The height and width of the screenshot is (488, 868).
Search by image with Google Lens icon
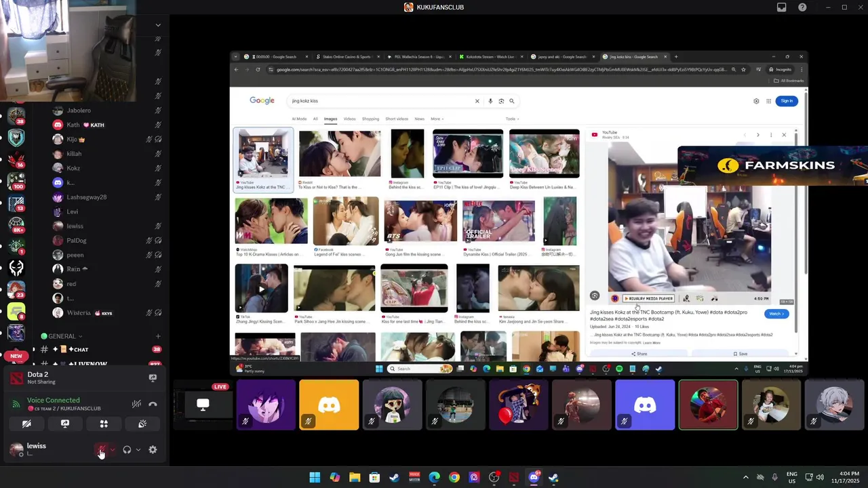coord(501,101)
